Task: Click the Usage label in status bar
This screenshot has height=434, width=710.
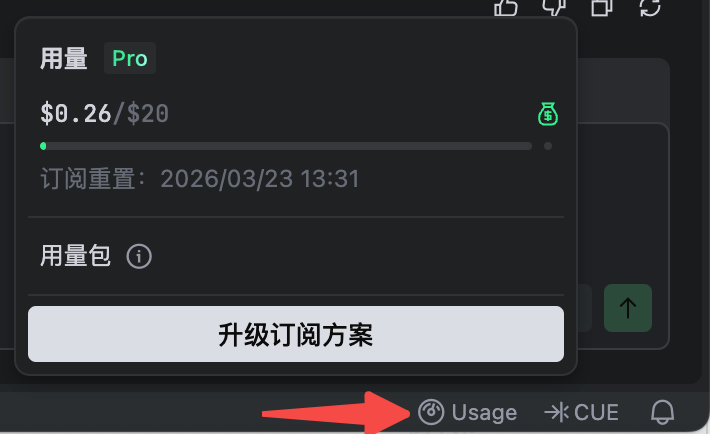Action: click(484, 412)
